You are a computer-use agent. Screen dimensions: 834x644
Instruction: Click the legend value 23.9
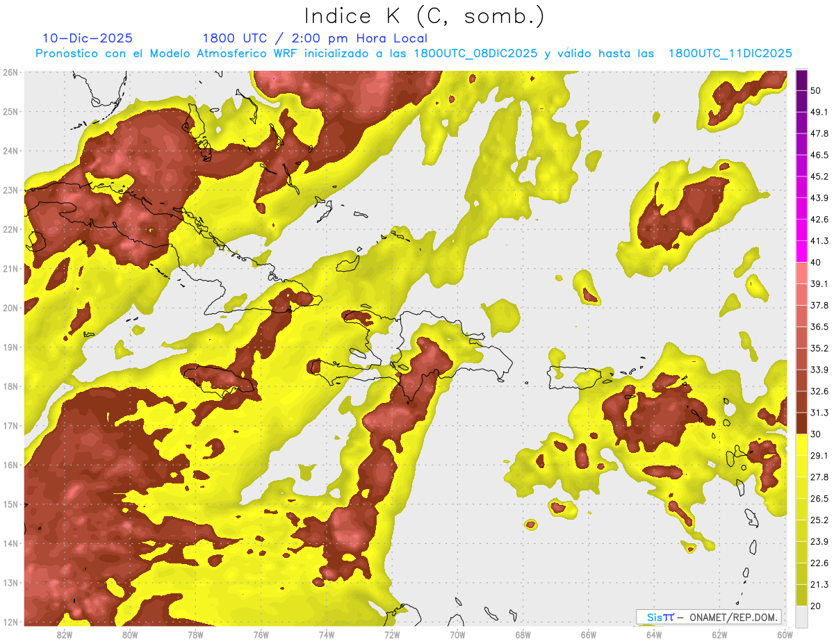(819, 542)
